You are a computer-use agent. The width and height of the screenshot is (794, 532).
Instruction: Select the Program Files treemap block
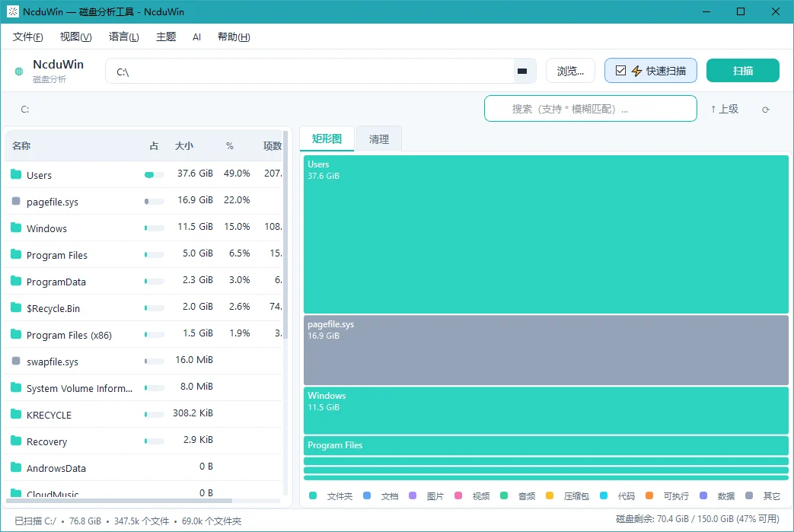point(546,445)
